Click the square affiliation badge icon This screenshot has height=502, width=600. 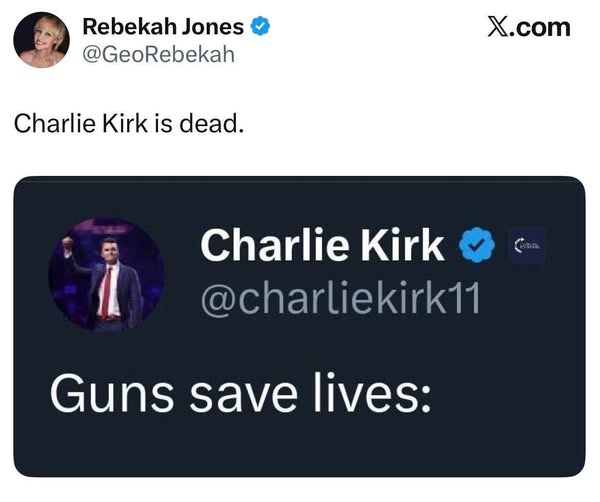(x=530, y=245)
